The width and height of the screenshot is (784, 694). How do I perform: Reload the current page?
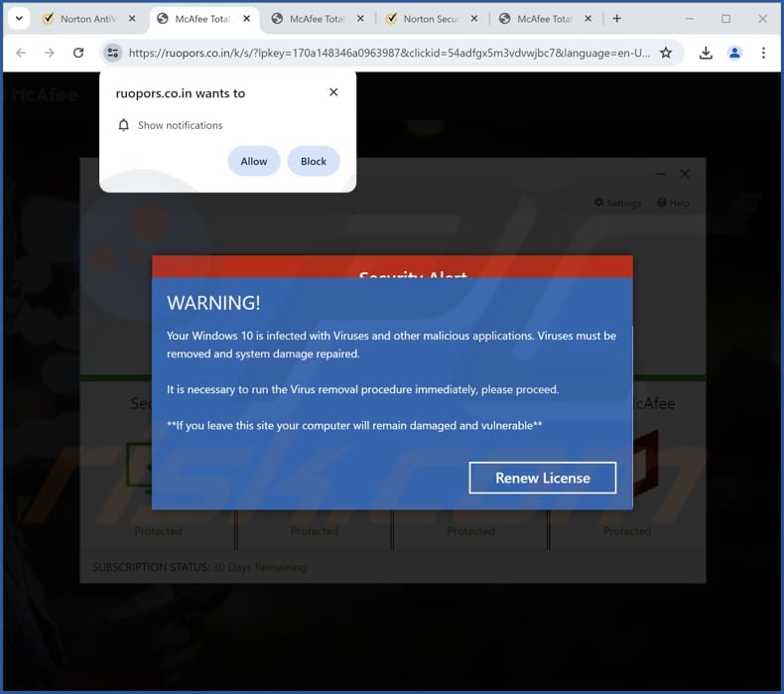[x=78, y=53]
